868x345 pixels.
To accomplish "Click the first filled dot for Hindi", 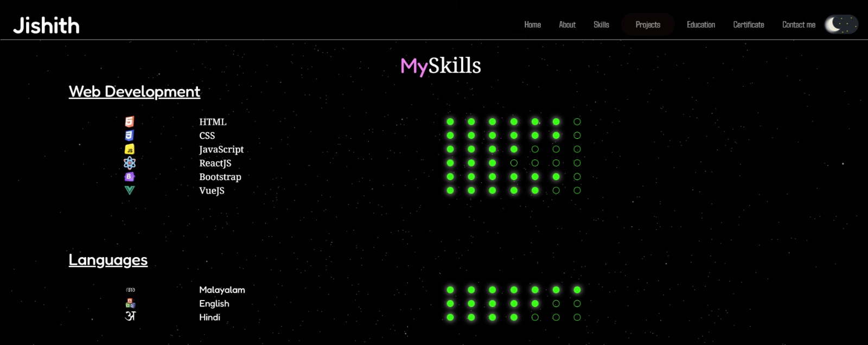I will tap(450, 317).
